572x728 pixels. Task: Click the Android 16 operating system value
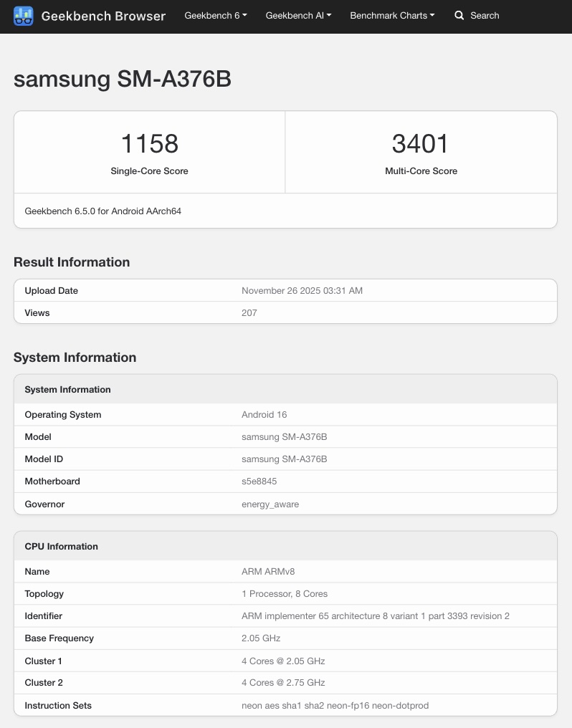(264, 415)
